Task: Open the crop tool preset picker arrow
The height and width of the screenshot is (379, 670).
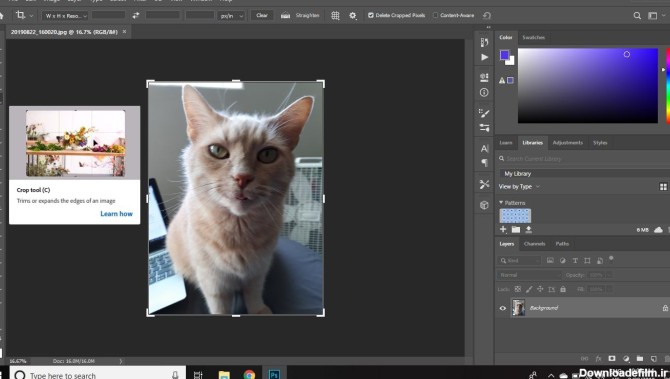Action: point(31,16)
